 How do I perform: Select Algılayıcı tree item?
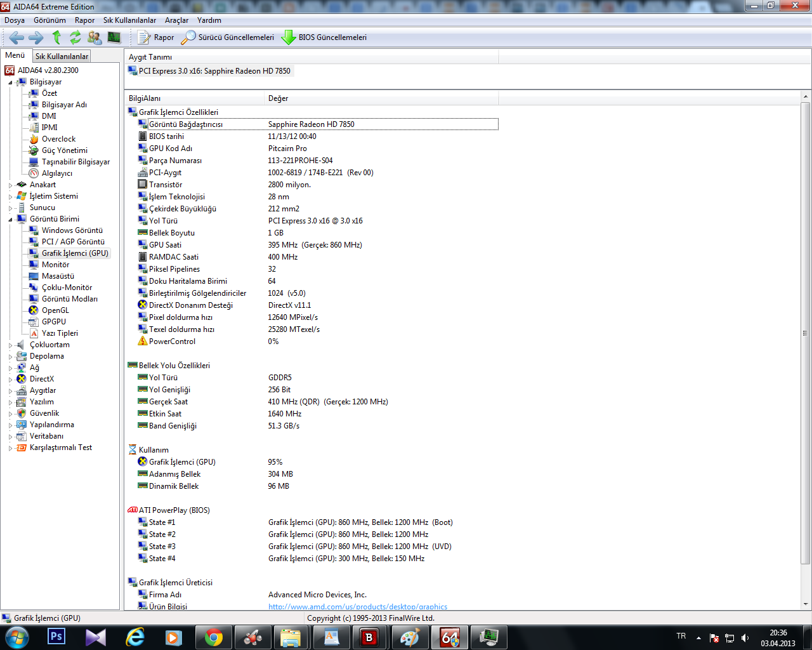coord(56,173)
